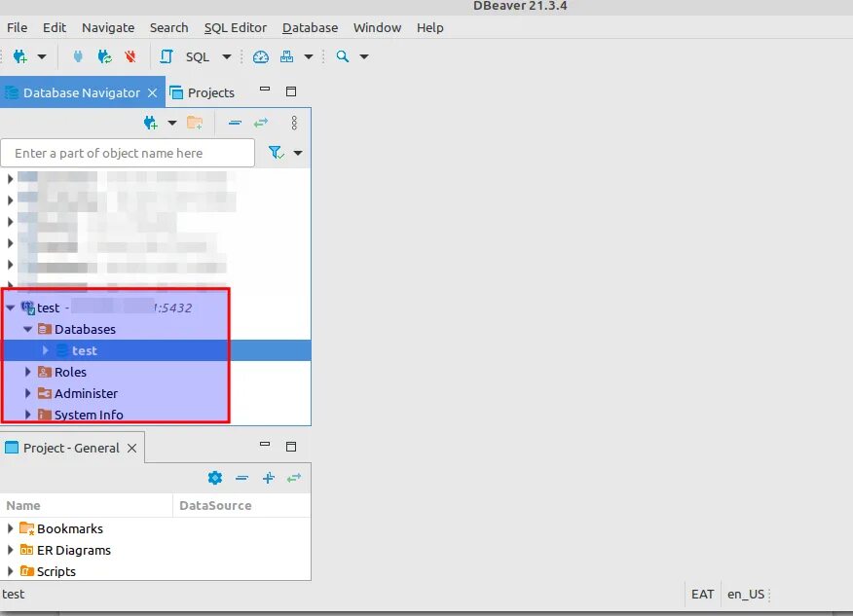Click the Connect plug icon in main toolbar
The height and width of the screenshot is (616, 853).
coord(78,56)
